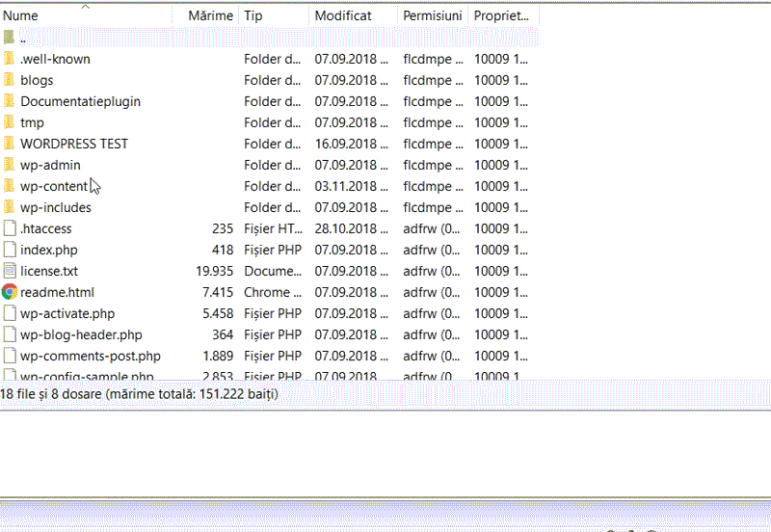Click the wp-content folder icon

point(10,186)
